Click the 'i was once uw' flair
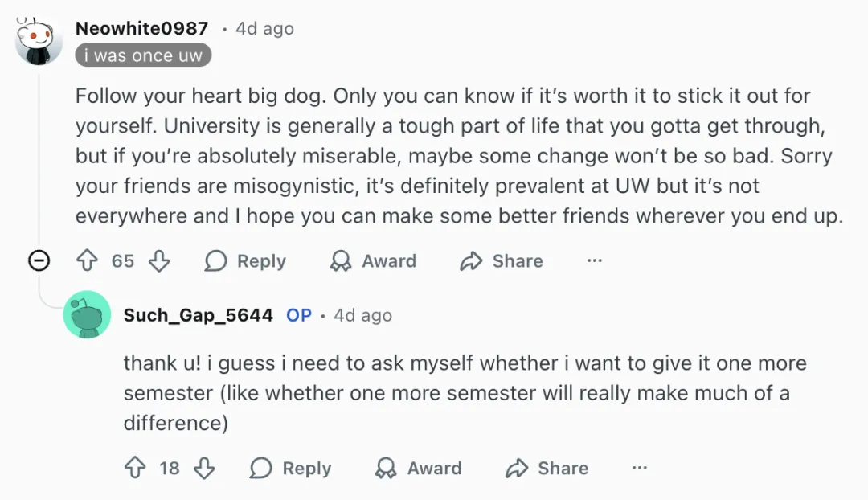Screen dimensions: 868x500 144,55
